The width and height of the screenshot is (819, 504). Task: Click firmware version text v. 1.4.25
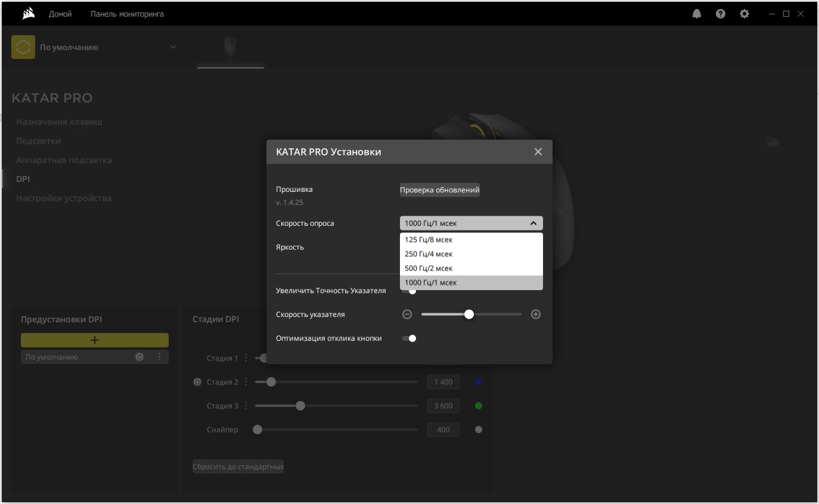(290, 203)
